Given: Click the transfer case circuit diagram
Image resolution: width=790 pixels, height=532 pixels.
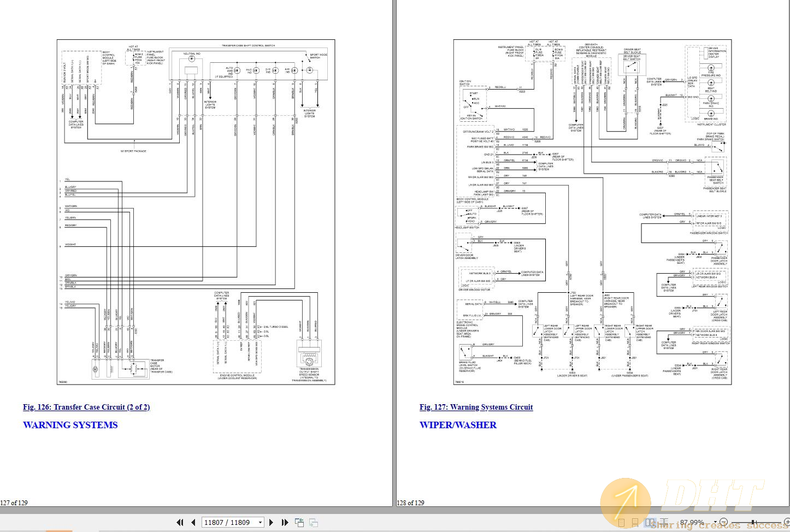Looking at the screenshot, I should point(196,212).
